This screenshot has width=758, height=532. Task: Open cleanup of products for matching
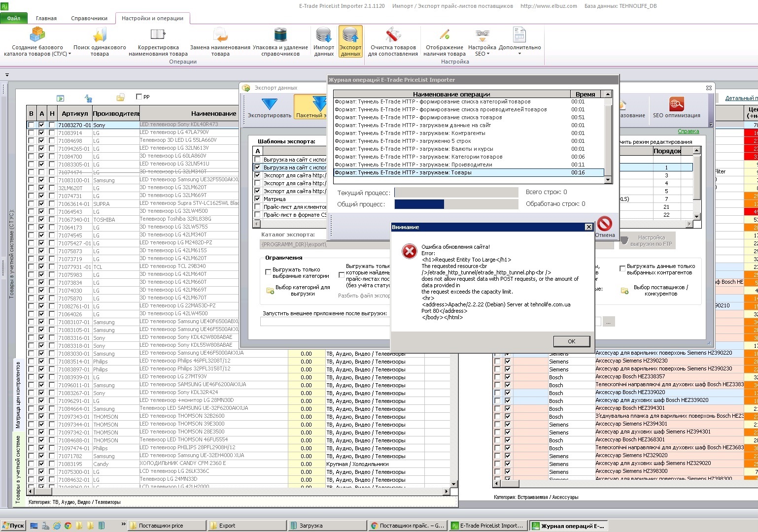click(x=393, y=42)
